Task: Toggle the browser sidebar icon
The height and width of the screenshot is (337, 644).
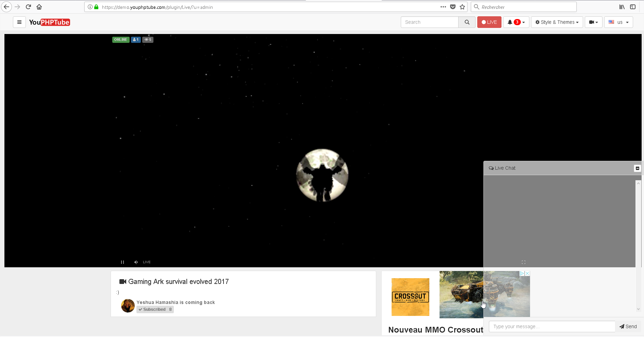Action: [633, 7]
